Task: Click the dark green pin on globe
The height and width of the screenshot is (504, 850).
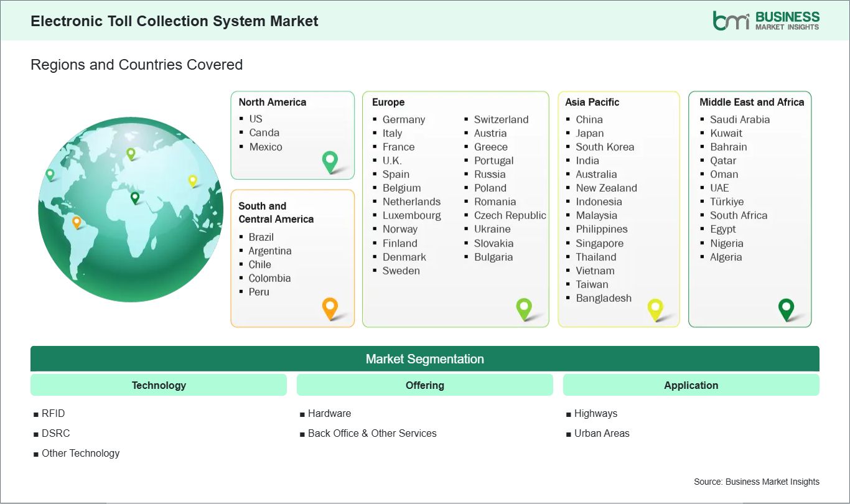Action: pyautogui.click(x=135, y=198)
